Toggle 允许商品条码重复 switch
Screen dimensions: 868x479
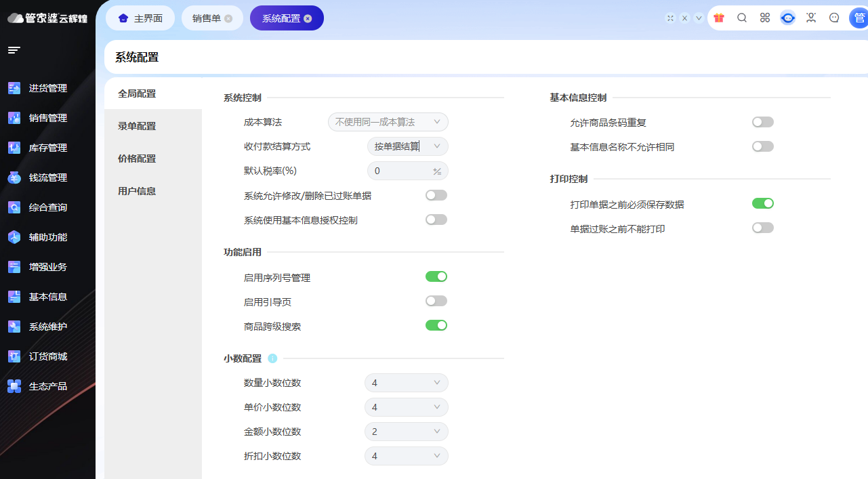click(763, 122)
